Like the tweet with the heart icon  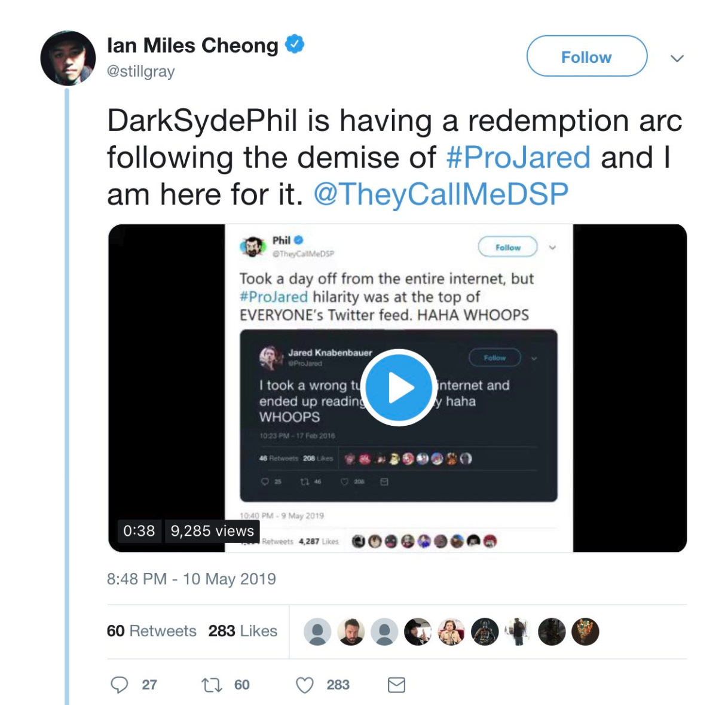click(305, 685)
